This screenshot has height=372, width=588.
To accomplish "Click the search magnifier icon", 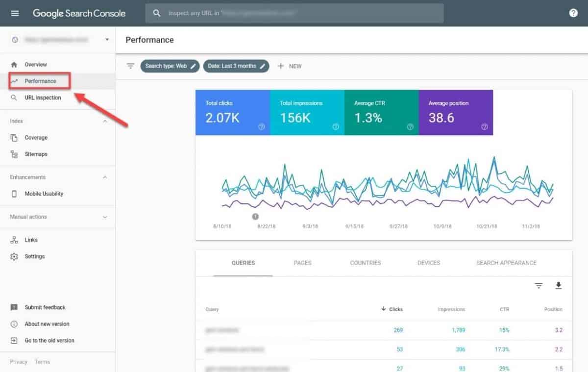I will tap(157, 13).
